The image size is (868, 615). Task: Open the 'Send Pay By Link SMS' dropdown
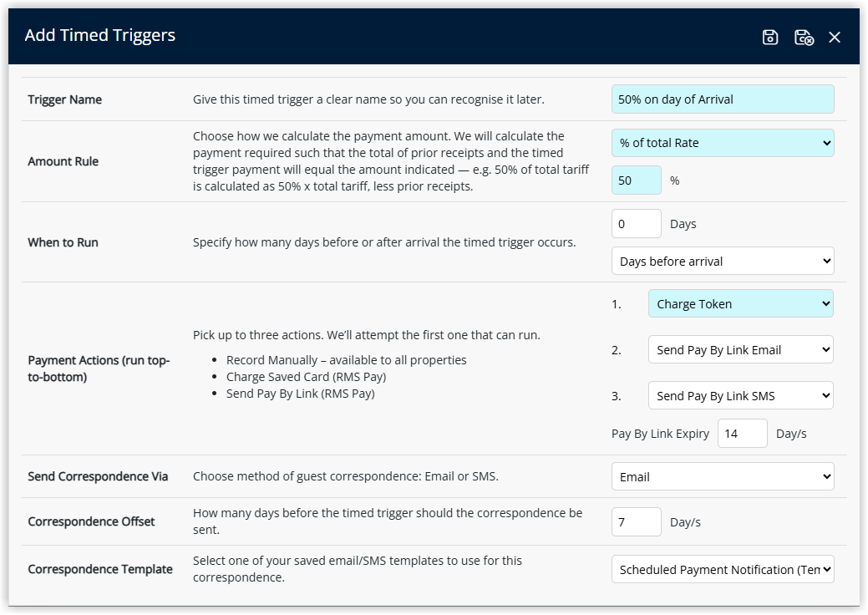(741, 395)
